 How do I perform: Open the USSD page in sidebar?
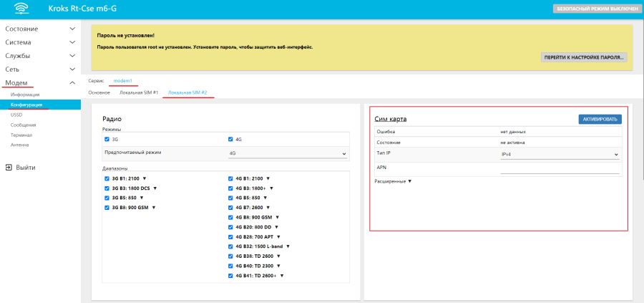16,115
